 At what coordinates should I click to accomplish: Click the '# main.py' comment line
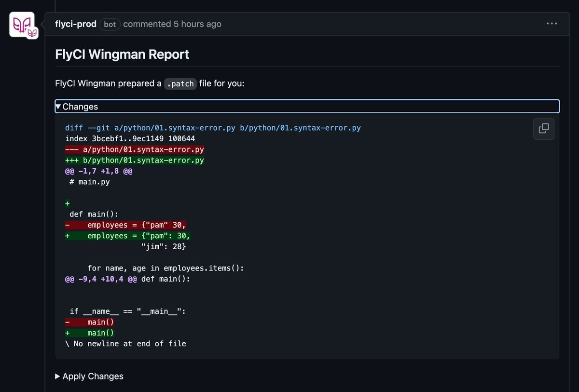click(x=89, y=182)
